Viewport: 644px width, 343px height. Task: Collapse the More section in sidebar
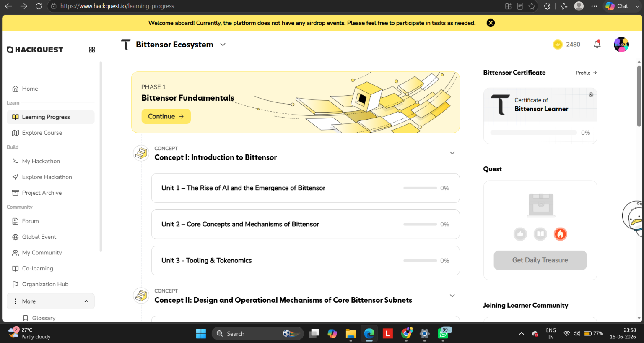click(51, 301)
